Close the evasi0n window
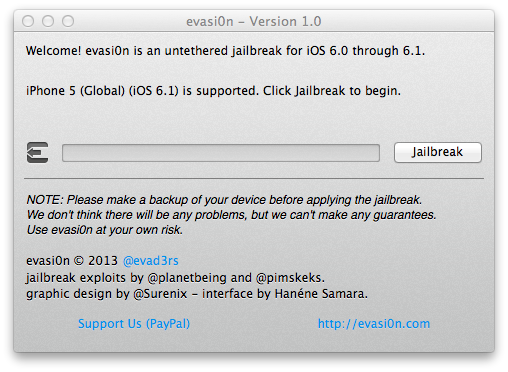508x372 pixels. tap(28, 21)
